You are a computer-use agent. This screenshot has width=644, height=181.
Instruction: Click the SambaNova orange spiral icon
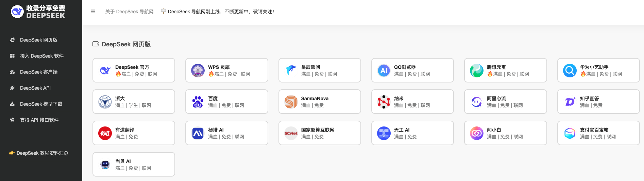coord(291,102)
